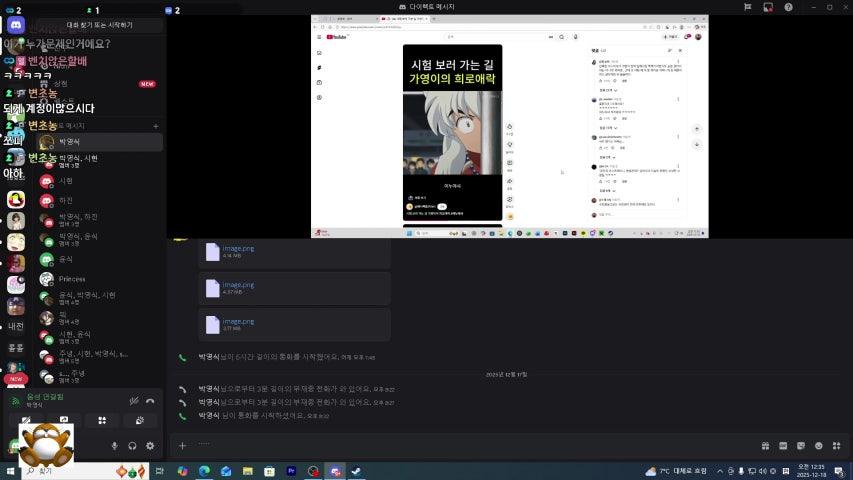
Task: Launch Microsoft Edge from taskbar
Action: coord(204,471)
